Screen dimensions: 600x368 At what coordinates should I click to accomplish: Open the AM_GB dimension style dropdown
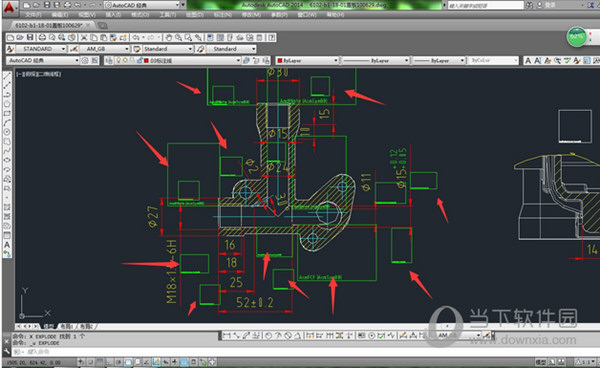pos(104,49)
